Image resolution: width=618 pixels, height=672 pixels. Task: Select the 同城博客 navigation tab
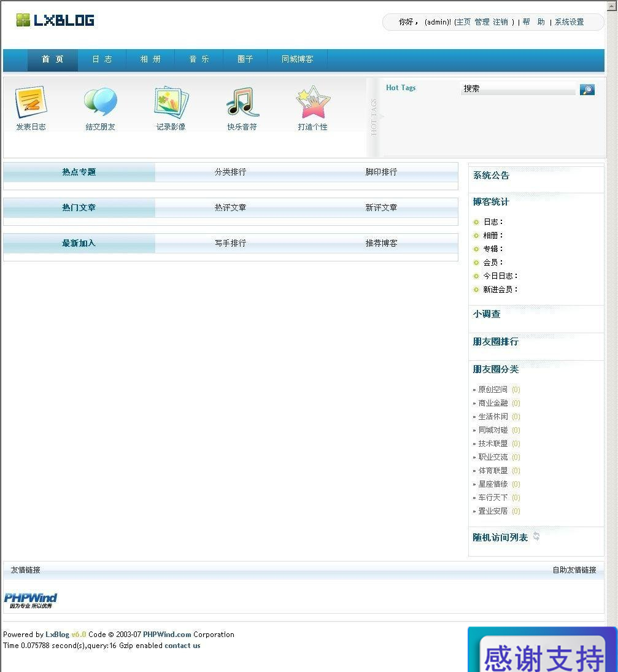[298, 59]
